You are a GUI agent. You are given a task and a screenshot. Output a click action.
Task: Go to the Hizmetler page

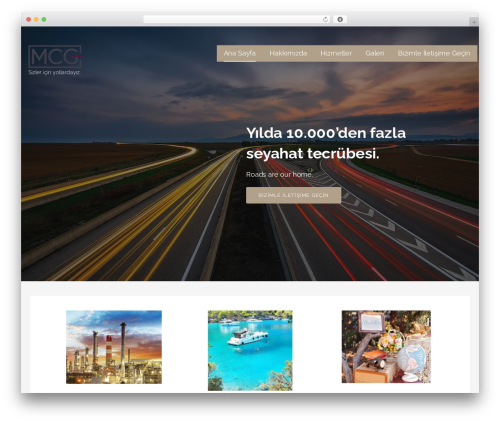coord(336,53)
